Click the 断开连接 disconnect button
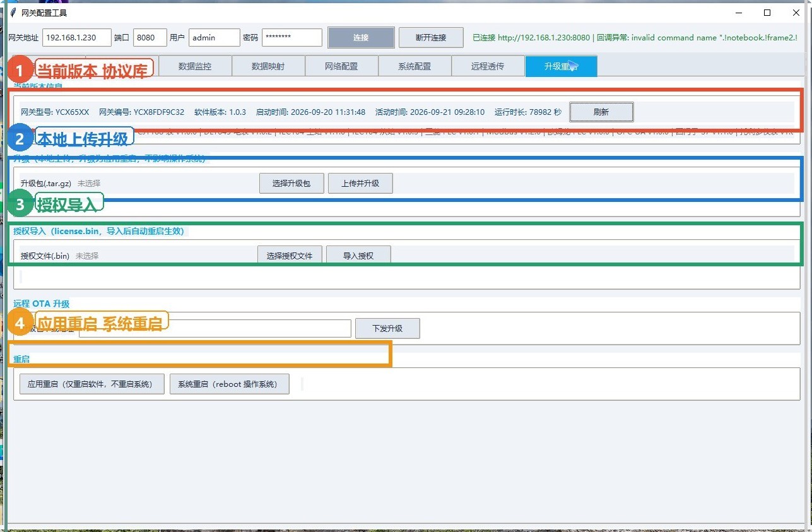This screenshot has height=532, width=812. click(x=431, y=38)
